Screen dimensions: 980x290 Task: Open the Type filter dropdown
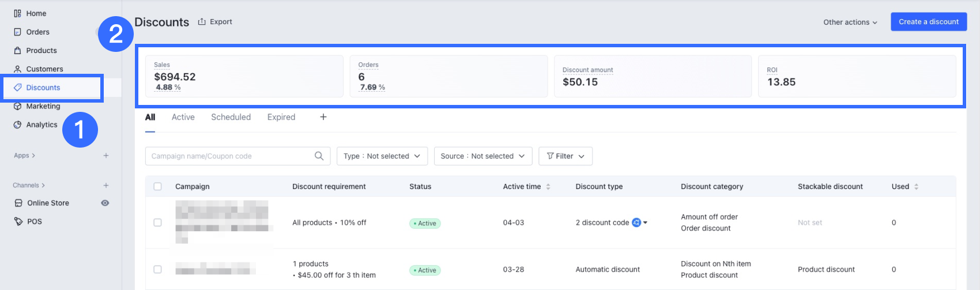382,156
